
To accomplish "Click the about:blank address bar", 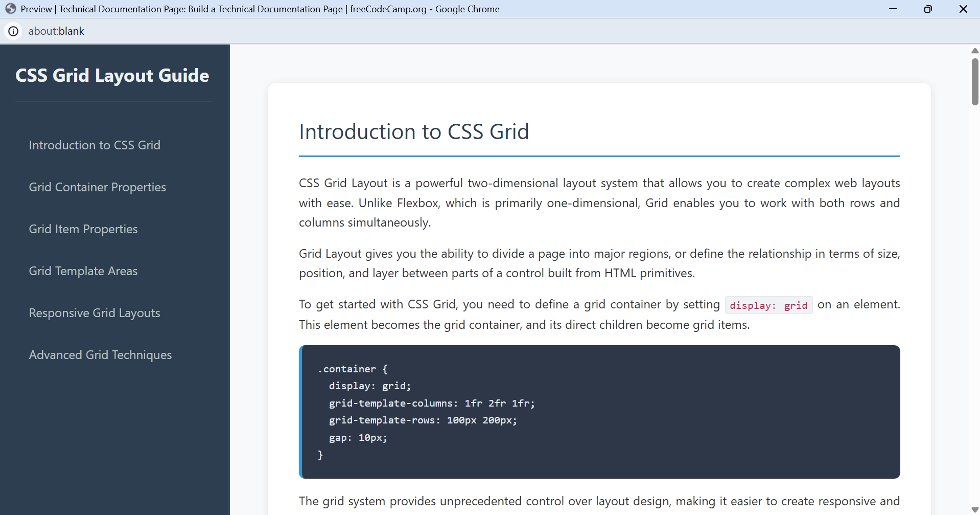I will pyautogui.click(x=56, y=31).
